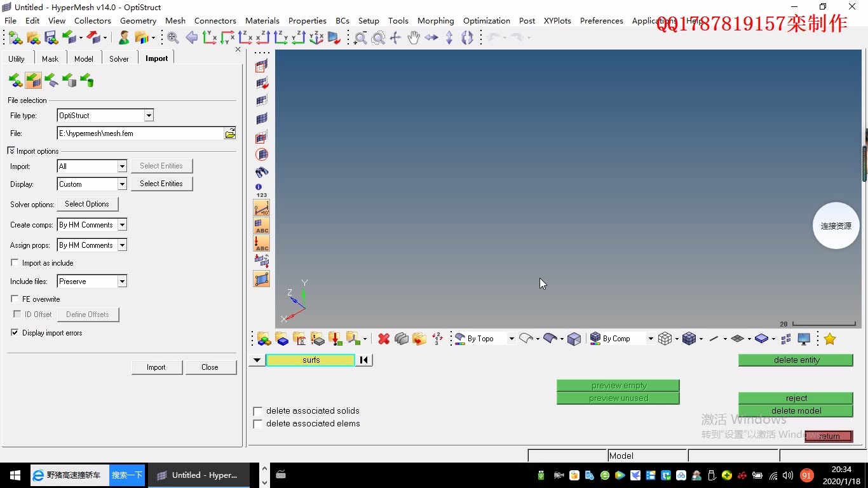
Task: Check the FE overwrite option
Action: tap(15, 299)
